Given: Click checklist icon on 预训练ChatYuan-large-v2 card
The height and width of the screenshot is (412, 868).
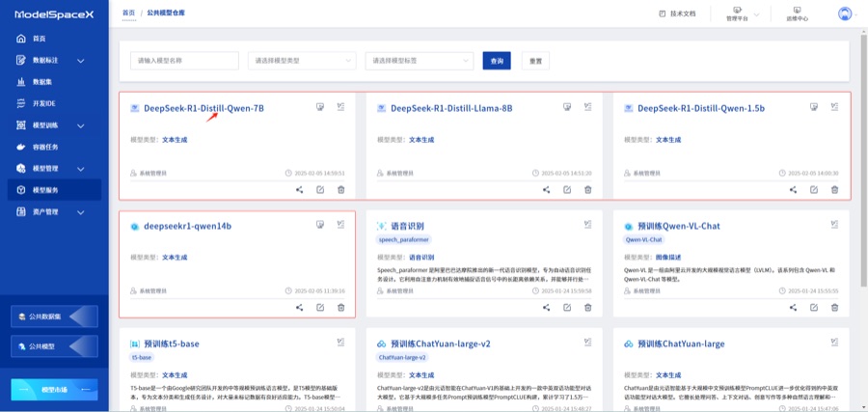Looking at the screenshot, I should point(588,343).
